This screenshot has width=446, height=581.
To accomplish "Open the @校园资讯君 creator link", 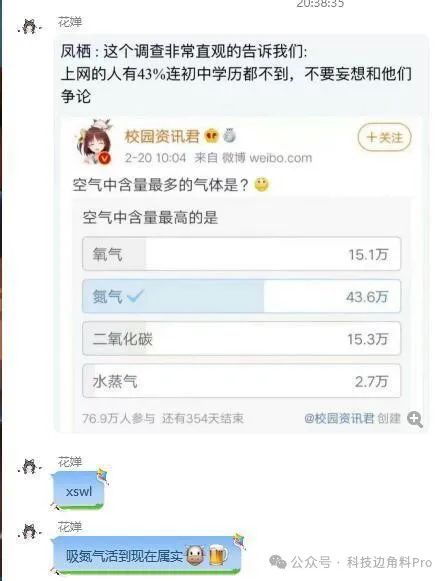I will pos(339,418).
